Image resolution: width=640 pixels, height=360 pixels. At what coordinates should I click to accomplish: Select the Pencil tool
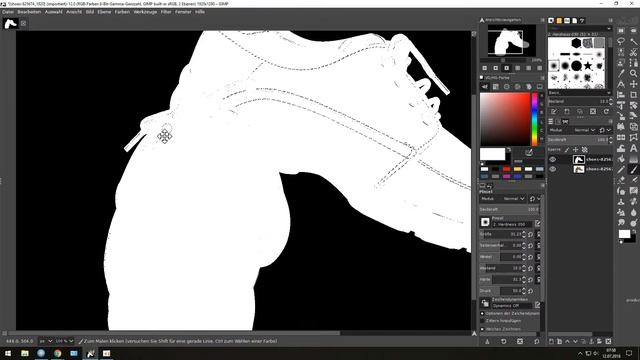point(621,169)
